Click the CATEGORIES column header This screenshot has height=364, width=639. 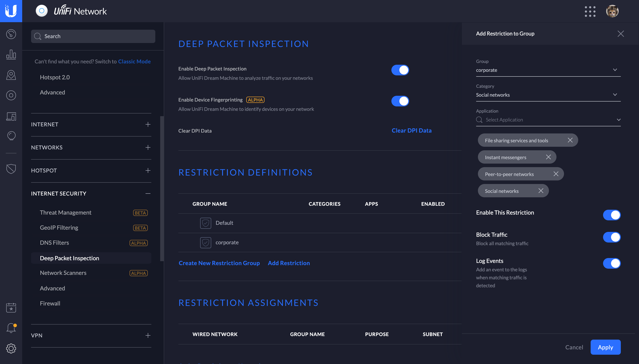click(325, 204)
